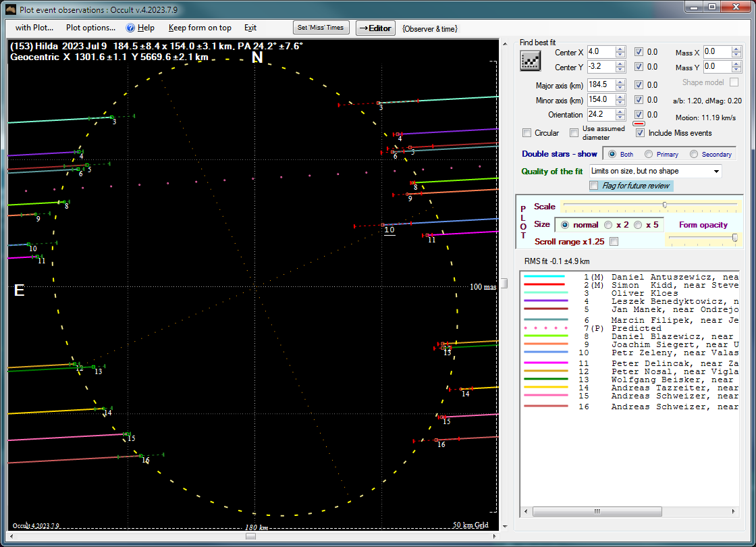This screenshot has width=756, height=547.
Task: Click the Scale slider handle
Action: (664, 205)
